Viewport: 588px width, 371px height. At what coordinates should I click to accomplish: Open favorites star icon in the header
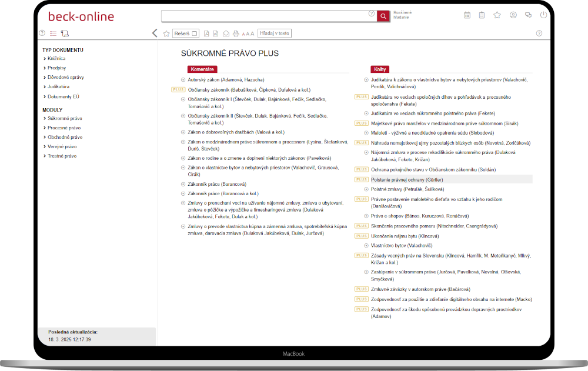(x=497, y=15)
